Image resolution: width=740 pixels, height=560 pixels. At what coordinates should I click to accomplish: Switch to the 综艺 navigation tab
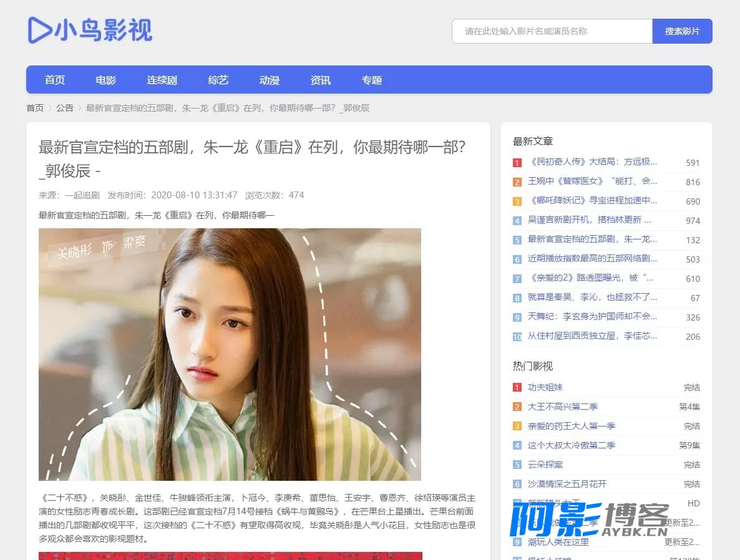click(x=218, y=80)
